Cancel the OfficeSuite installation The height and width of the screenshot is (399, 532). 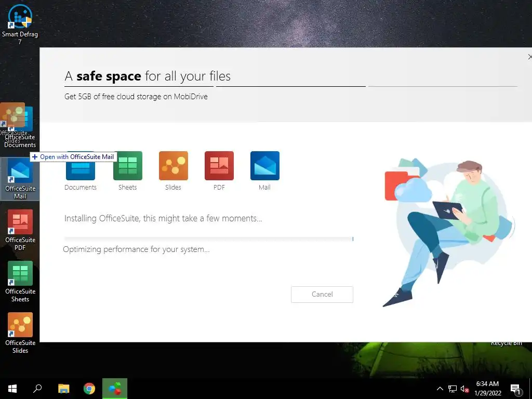[x=322, y=295]
